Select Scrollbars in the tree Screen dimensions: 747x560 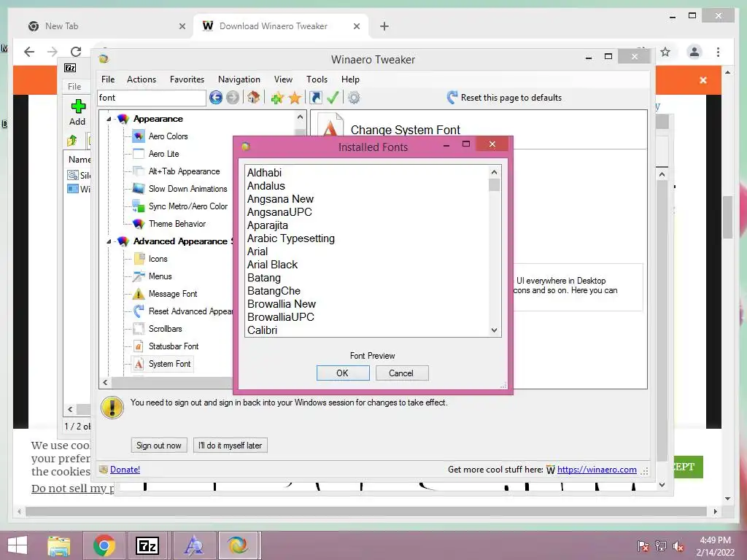pos(165,329)
